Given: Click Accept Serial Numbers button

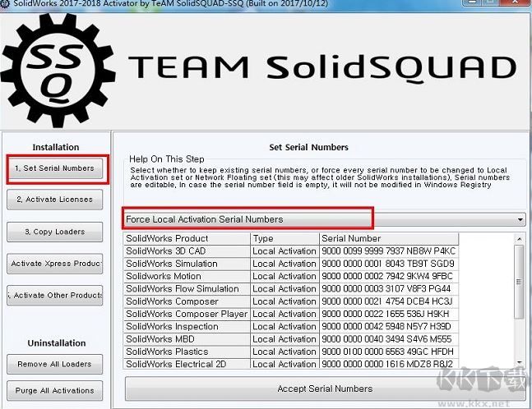Looking at the screenshot, I should [325, 388].
